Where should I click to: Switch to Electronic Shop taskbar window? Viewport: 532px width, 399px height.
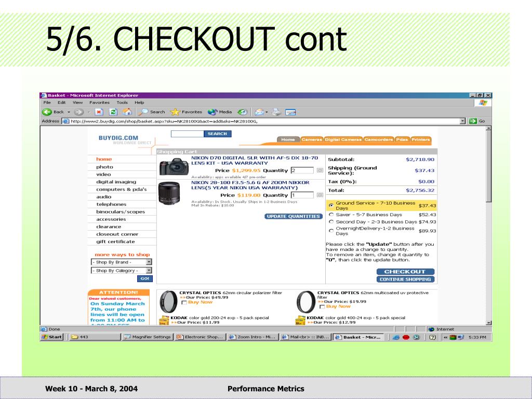point(200,337)
